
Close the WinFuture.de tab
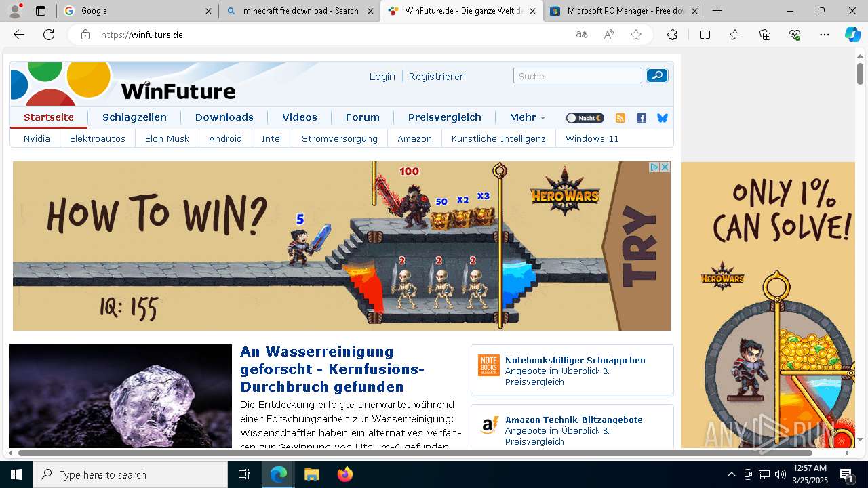point(533,11)
